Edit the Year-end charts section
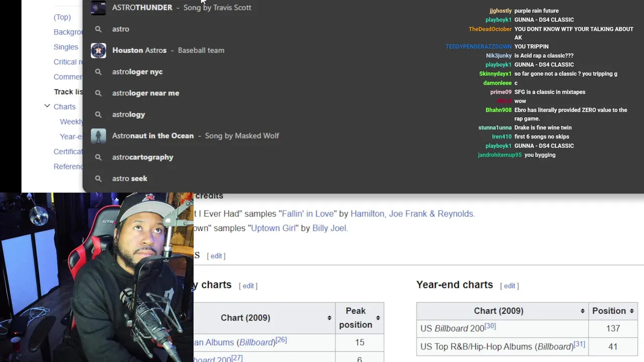Viewport: 644px width, 362px height. [x=510, y=286]
